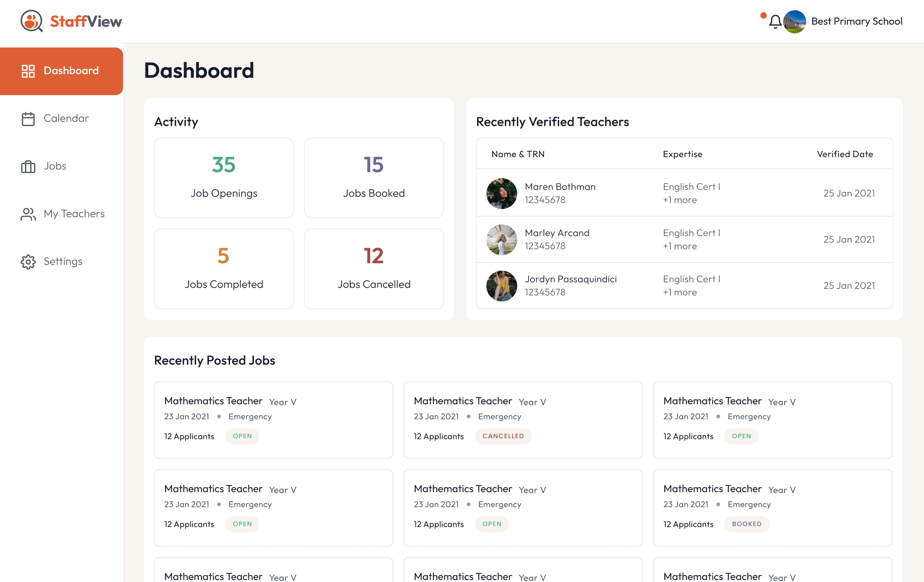The image size is (924, 582).
Task: Open Maren Bothman's profile photo
Action: point(501,193)
